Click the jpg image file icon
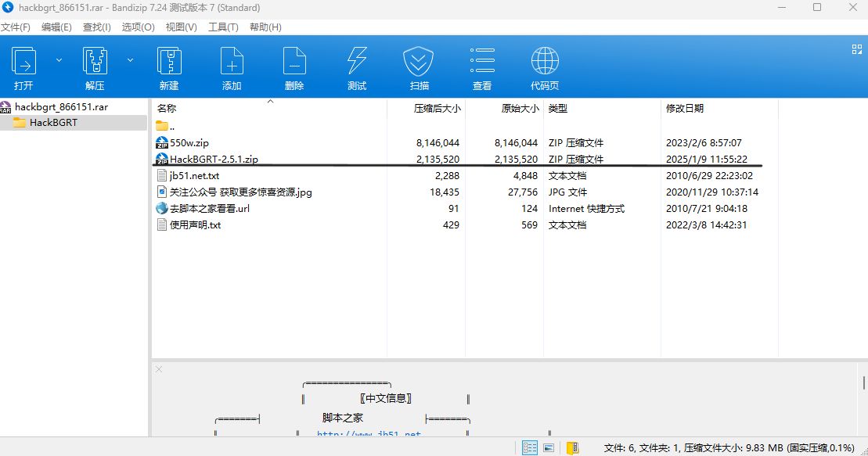 (x=162, y=192)
